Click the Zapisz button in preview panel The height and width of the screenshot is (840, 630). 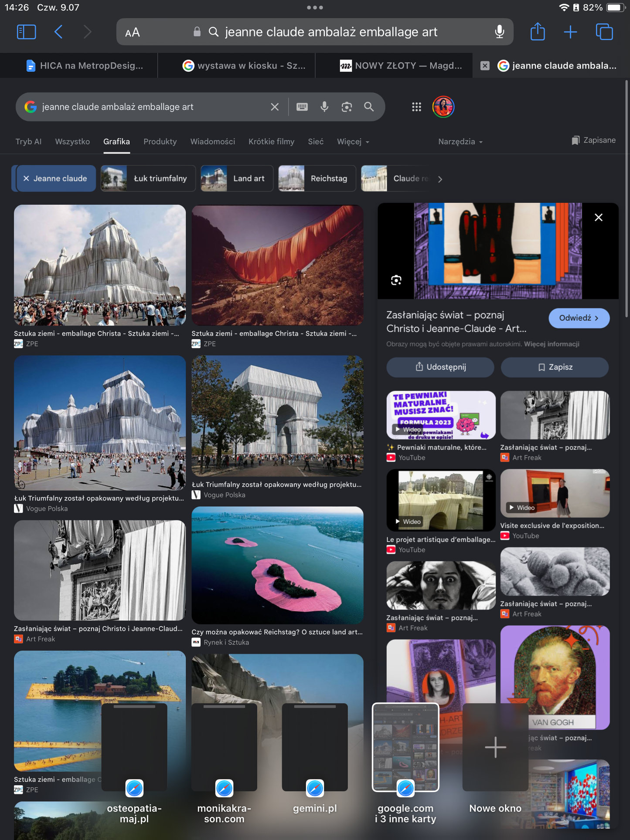tap(555, 367)
